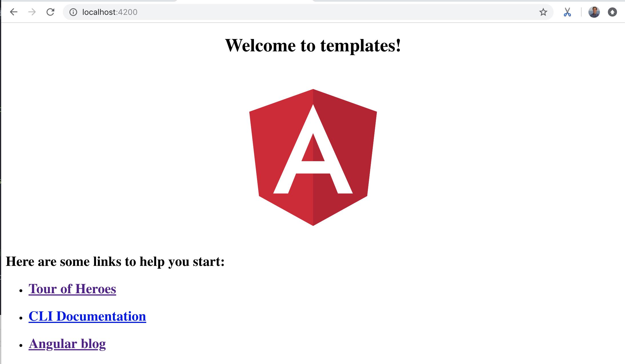Open site information via the info icon
Viewport: 625px width, 364px height.
tap(73, 12)
